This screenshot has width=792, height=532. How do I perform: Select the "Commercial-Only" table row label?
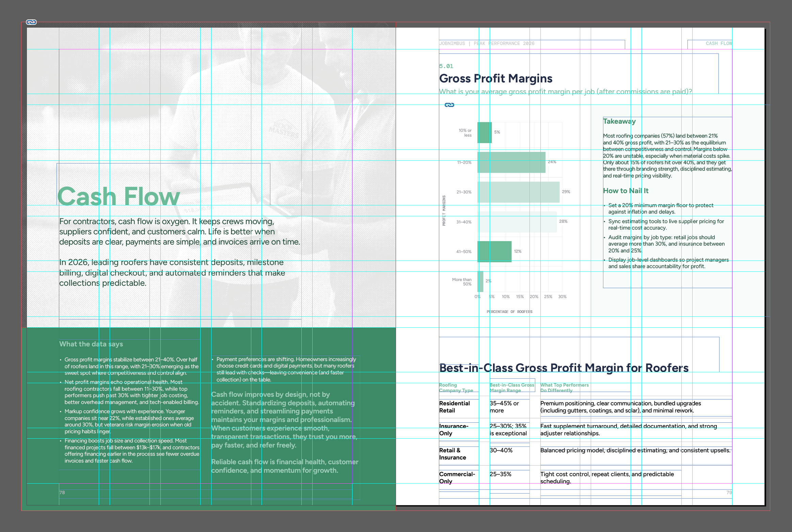click(457, 478)
